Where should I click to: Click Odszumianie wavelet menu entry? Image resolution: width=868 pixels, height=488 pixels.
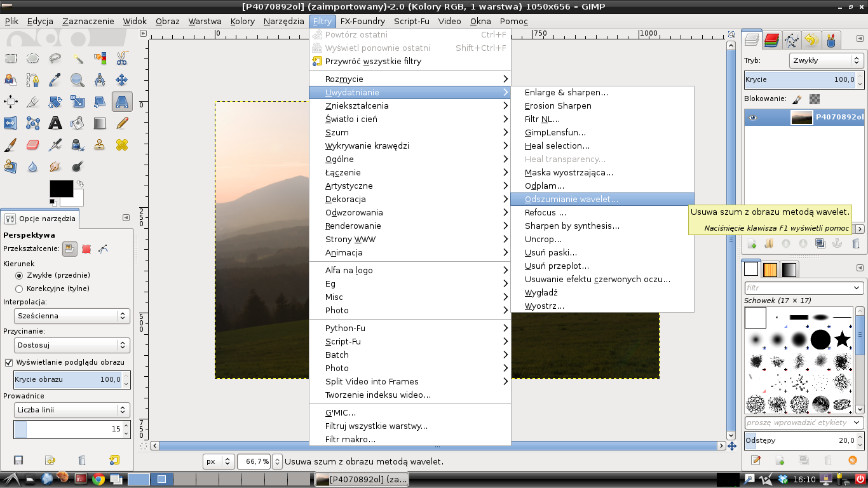pyautogui.click(x=571, y=199)
